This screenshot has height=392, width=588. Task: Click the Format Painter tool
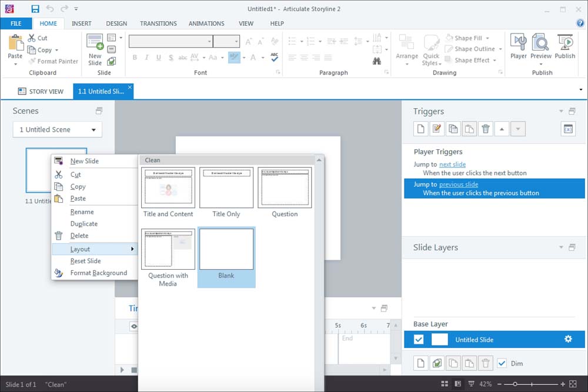click(54, 61)
